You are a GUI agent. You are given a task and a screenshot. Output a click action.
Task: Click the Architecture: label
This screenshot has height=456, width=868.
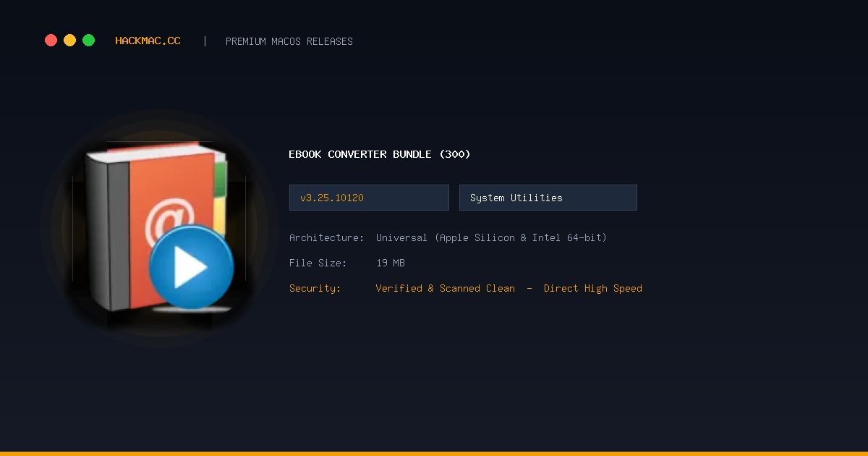326,237
